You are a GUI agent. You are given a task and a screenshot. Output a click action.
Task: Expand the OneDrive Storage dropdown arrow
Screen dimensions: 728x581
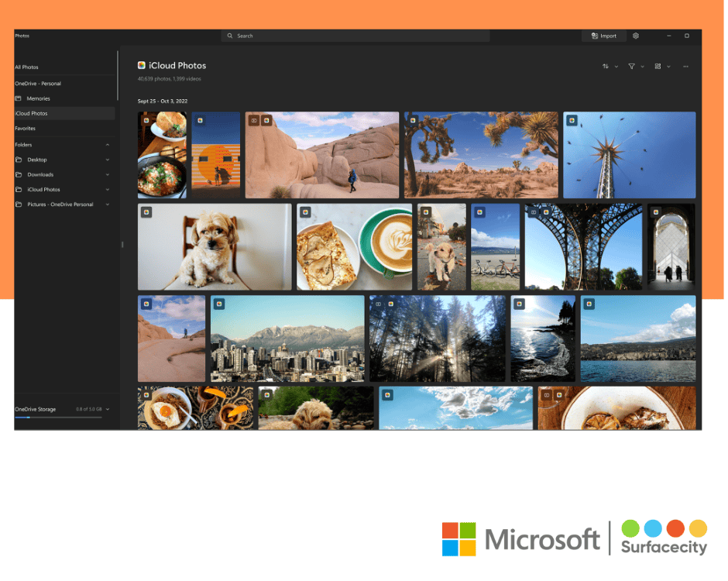pyautogui.click(x=108, y=409)
